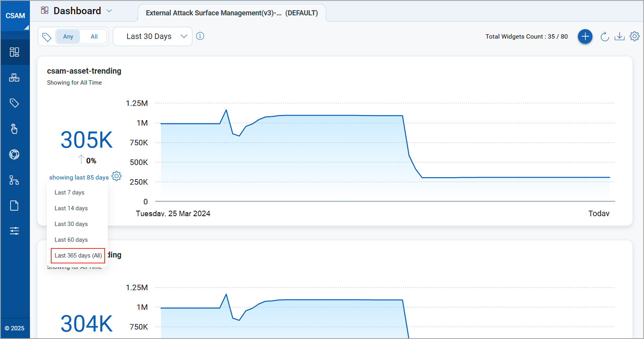Click the tag filter icon
The width and height of the screenshot is (644, 339).
click(47, 37)
